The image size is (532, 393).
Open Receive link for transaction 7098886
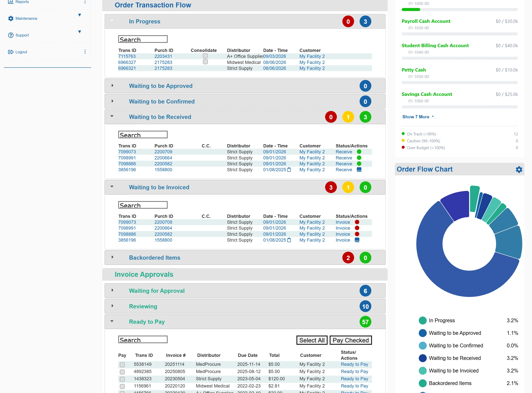click(344, 164)
